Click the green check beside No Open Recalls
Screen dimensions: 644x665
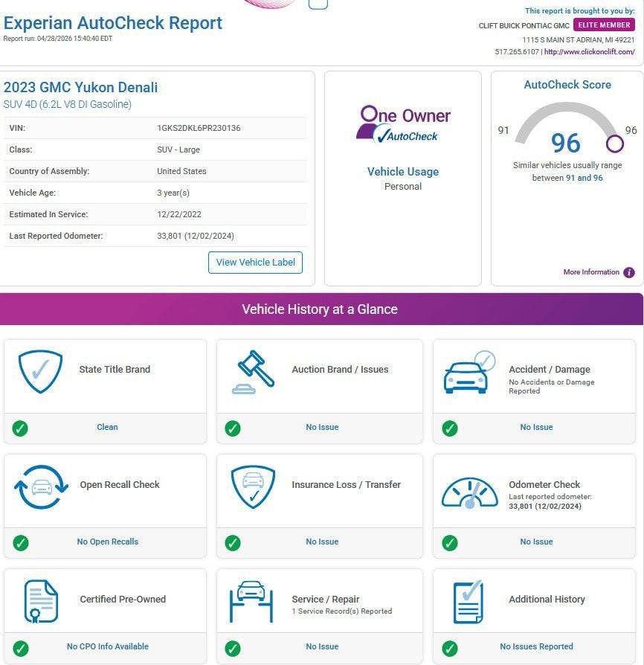[21, 542]
